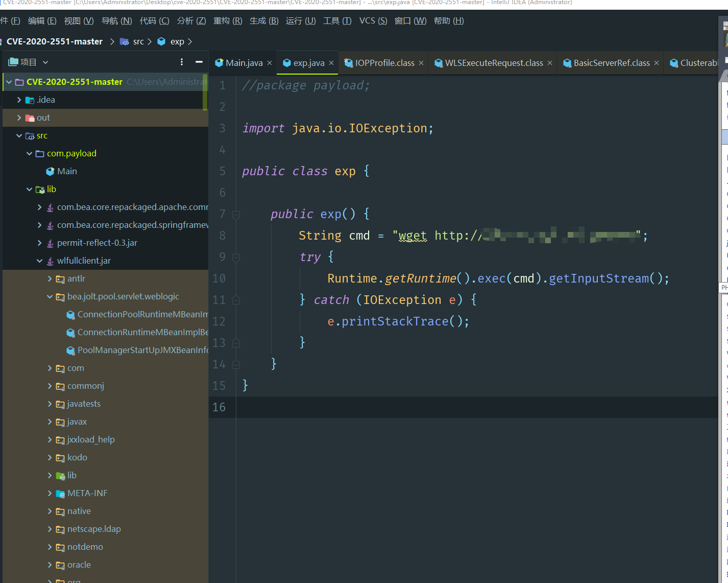Close the Main.java tab
728x583 pixels.
pyautogui.click(x=270, y=63)
